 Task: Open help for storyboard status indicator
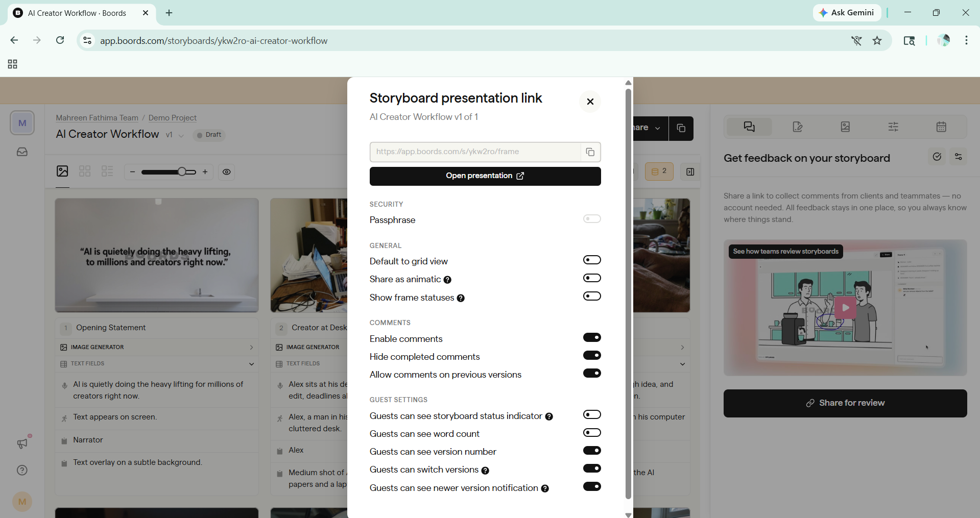[x=549, y=416]
